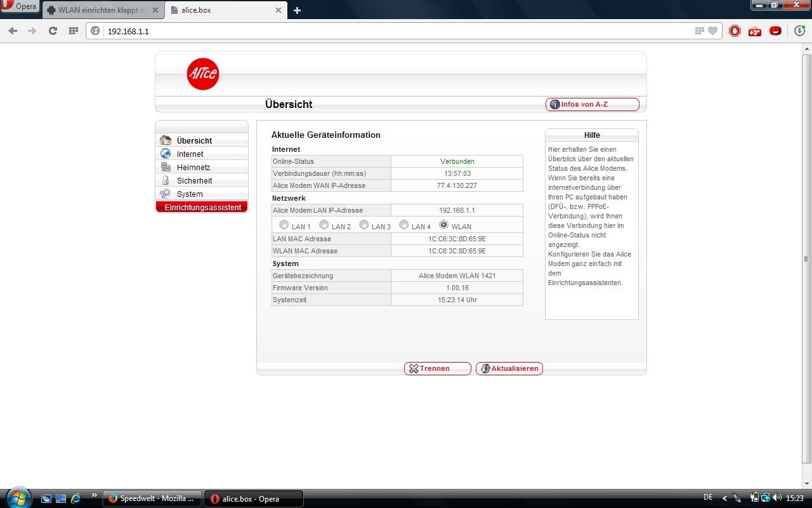This screenshot has height=508, width=812.
Task: Select the LAN 1 radio button
Action: coord(284,225)
